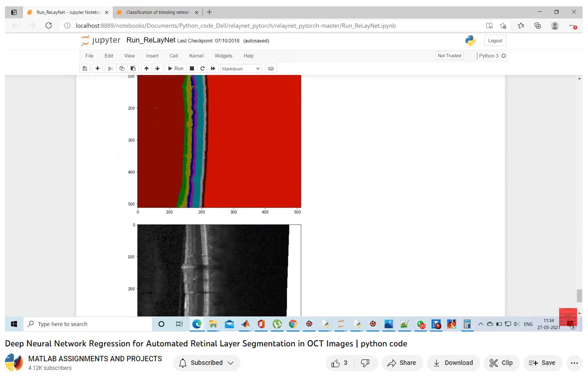Click the Jupyter logo
The height and width of the screenshot is (378, 588).
pyautogui.click(x=101, y=40)
